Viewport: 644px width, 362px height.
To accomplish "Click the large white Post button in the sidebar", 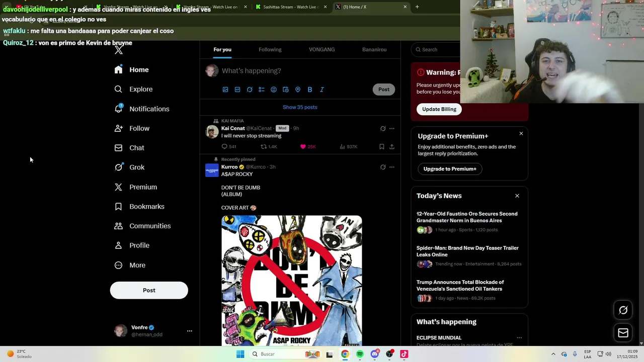I will coord(149,290).
